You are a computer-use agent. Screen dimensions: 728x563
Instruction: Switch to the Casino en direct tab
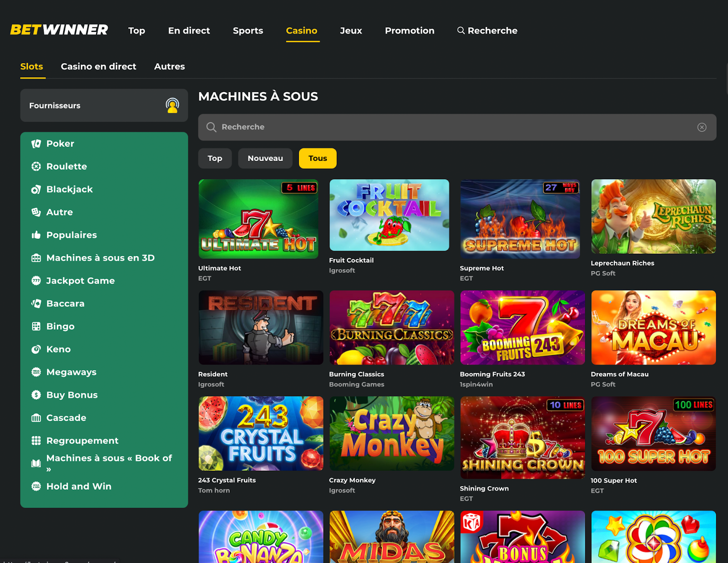point(98,66)
